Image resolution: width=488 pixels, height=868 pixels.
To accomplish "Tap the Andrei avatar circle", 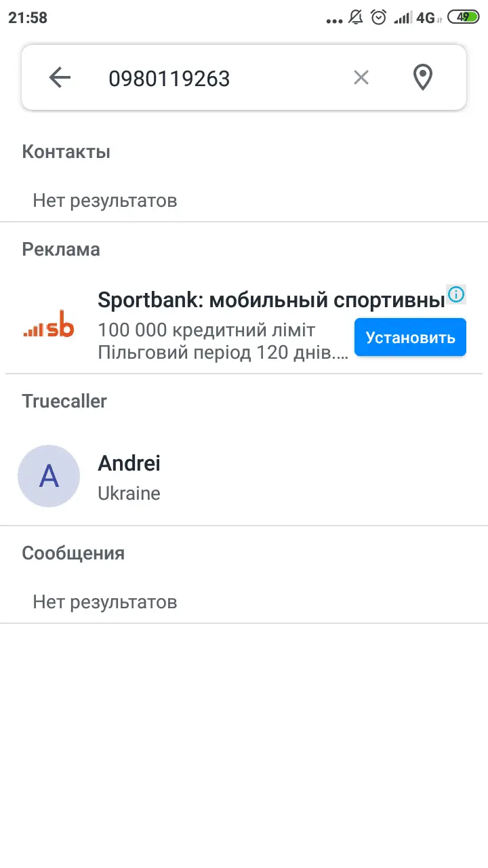I will click(49, 476).
